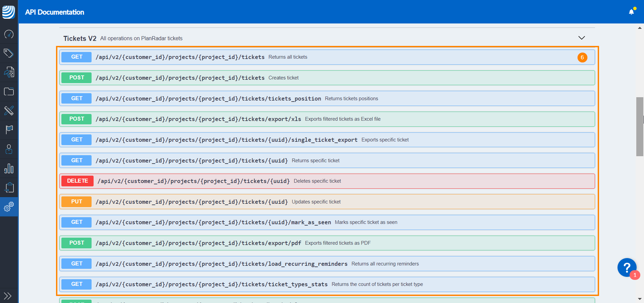Viewport: 644px width, 303px height.
Task: Open the folder icon in sidebar
Action: click(9, 92)
